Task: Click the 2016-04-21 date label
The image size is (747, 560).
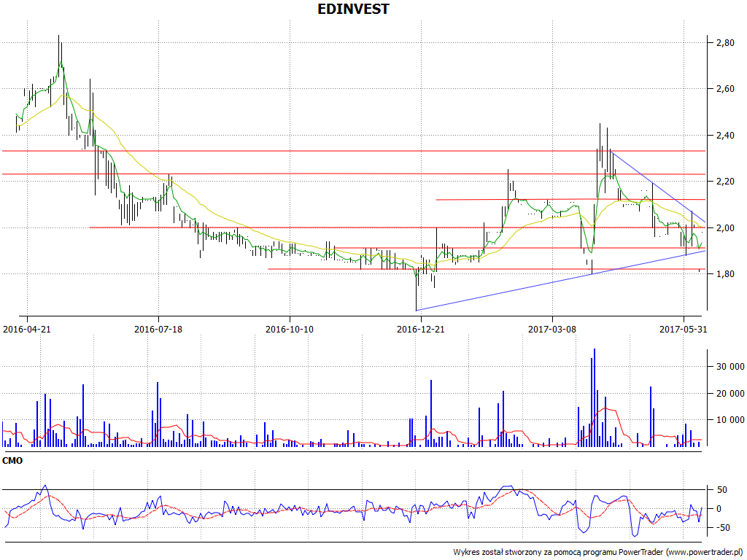Action: [x=27, y=329]
